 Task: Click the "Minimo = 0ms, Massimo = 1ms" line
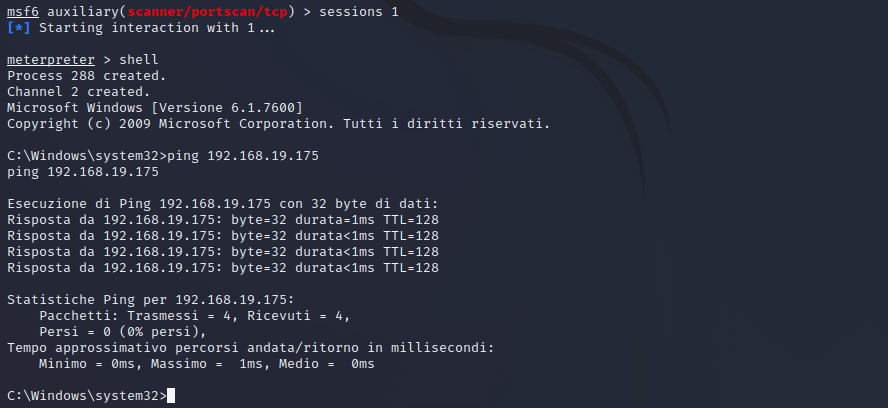pyautogui.click(x=207, y=363)
